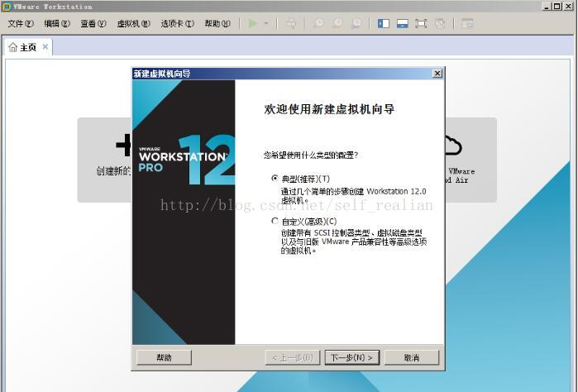Switch to the 主页 tab
The height and width of the screenshot is (392, 578).
[28, 47]
